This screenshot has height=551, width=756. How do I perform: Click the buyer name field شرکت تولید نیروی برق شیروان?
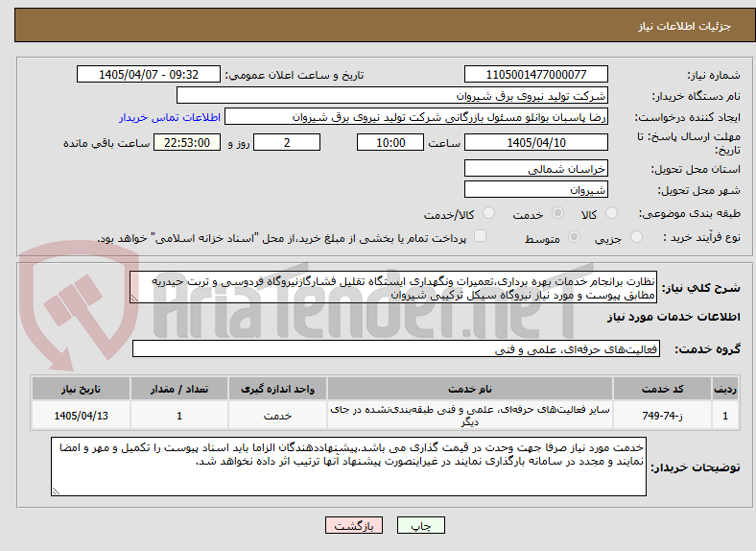(392, 96)
